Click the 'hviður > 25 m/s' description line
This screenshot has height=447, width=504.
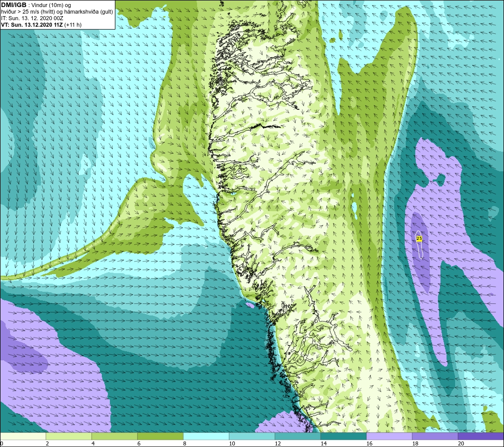point(57,12)
